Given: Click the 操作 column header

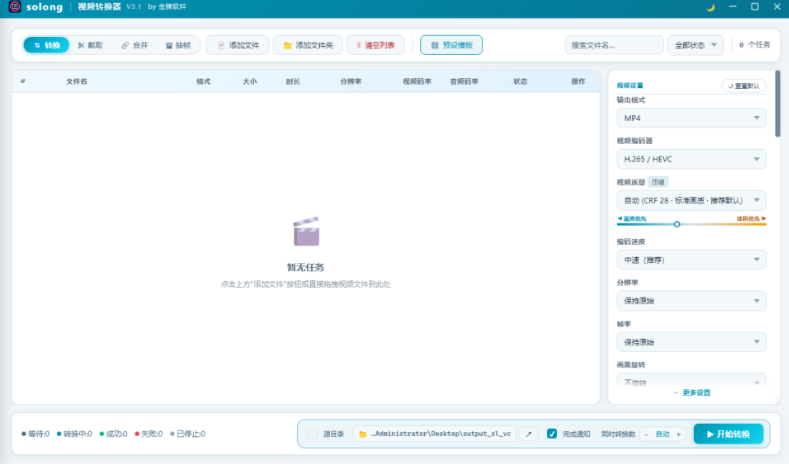Looking at the screenshot, I should [578, 82].
